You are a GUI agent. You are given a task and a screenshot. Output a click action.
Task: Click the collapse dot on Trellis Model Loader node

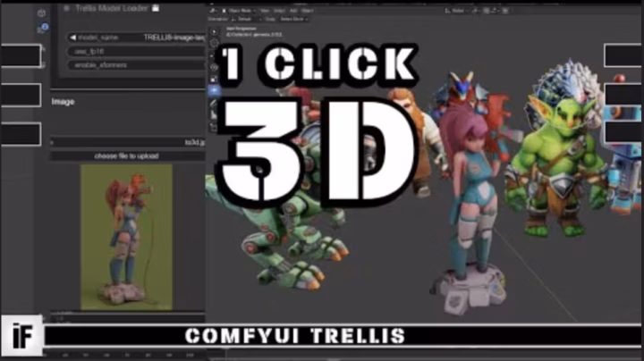pos(66,8)
